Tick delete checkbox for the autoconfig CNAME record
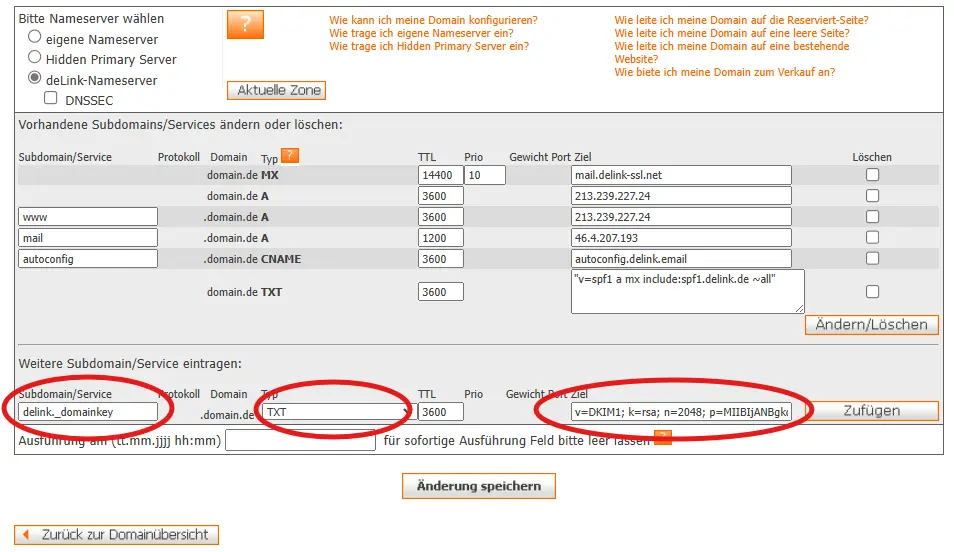 (x=872, y=259)
